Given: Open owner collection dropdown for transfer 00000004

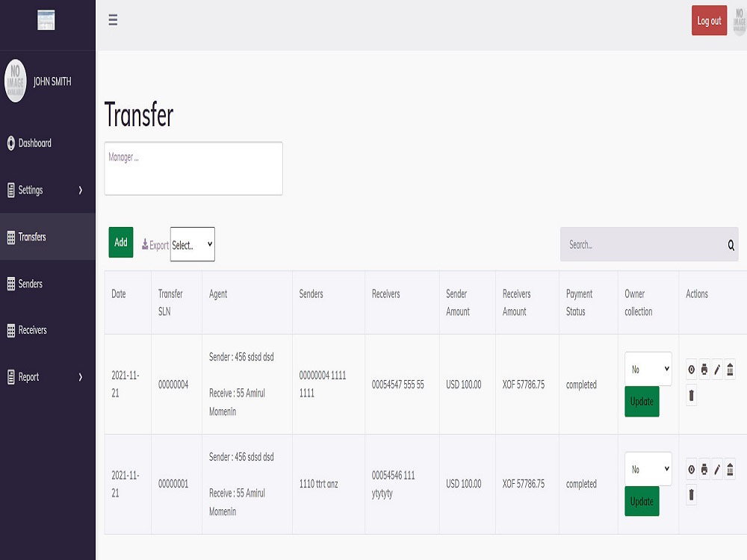Looking at the screenshot, I should [648, 369].
